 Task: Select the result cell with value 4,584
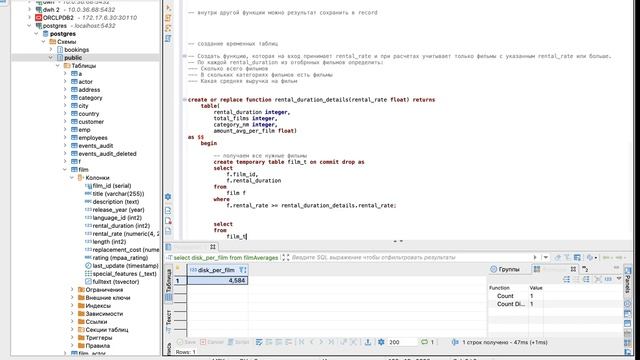[x=218, y=280]
